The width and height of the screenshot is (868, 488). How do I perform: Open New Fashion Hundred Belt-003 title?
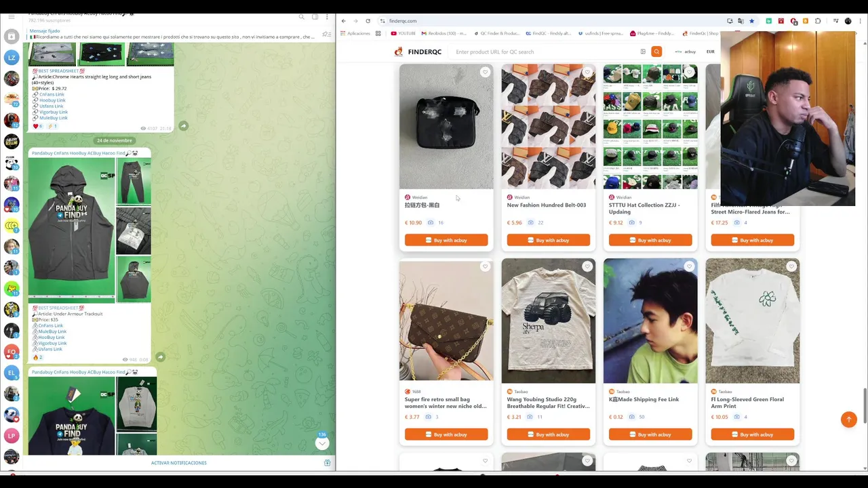point(547,205)
